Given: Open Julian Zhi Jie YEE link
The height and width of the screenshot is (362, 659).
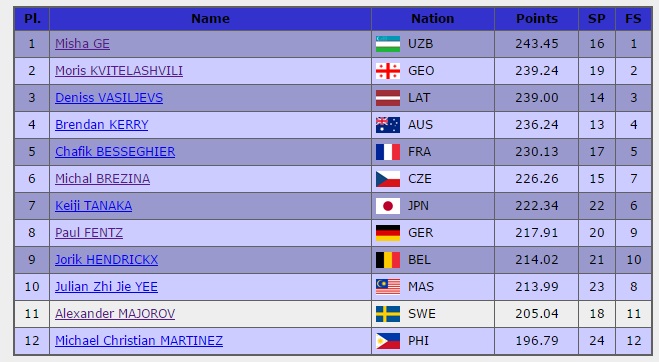Looking at the screenshot, I should pyautogui.click(x=106, y=287).
